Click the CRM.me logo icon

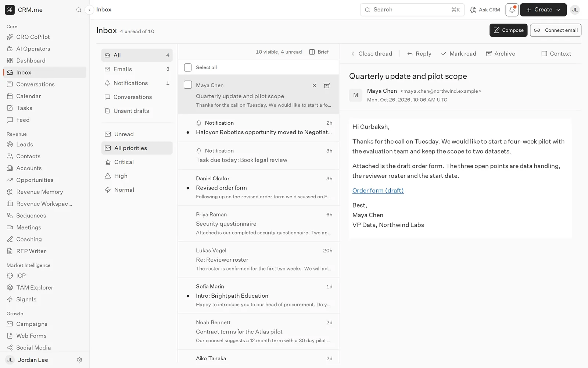pos(10,10)
